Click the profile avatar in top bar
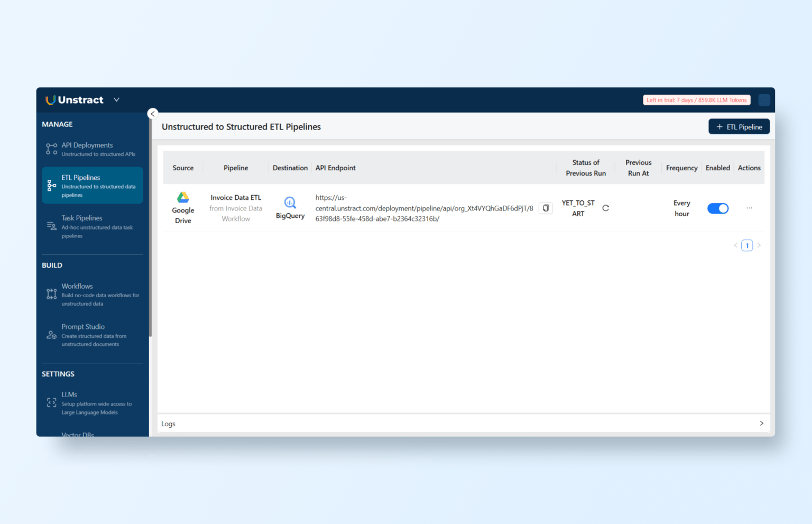 pyautogui.click(x=764, y=99)
